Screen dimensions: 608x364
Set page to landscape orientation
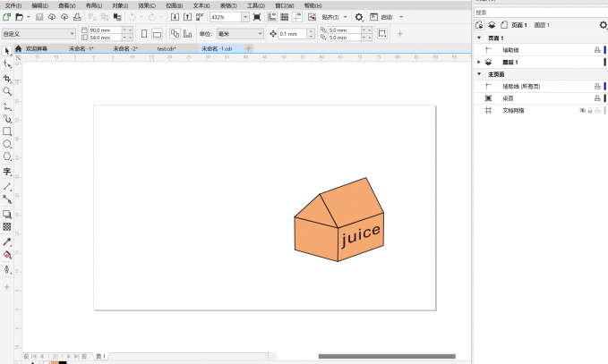tap(157, 34)
